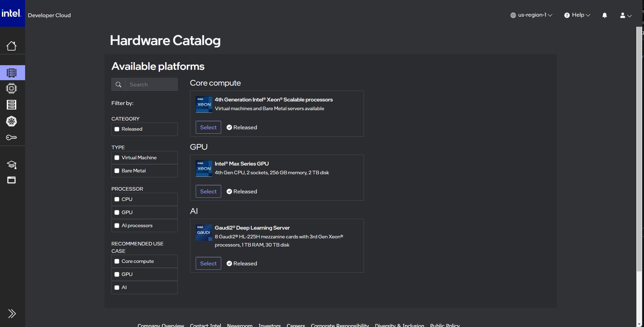This screenshot has height=327, width=644.
Task: Click the Intel logo
Action: coord(11,13)
